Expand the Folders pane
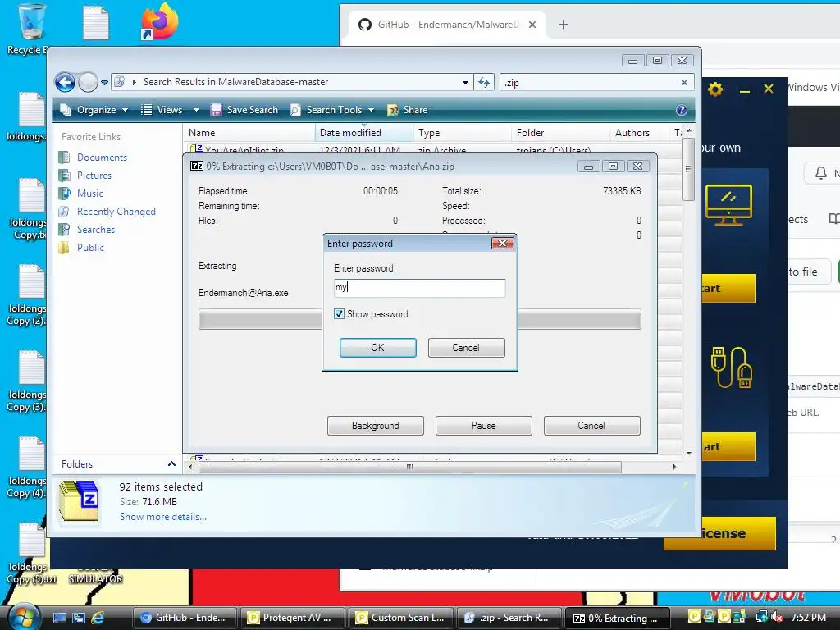Image resolution: width=840 pixels, height=630 pixels. coord(171,464)
